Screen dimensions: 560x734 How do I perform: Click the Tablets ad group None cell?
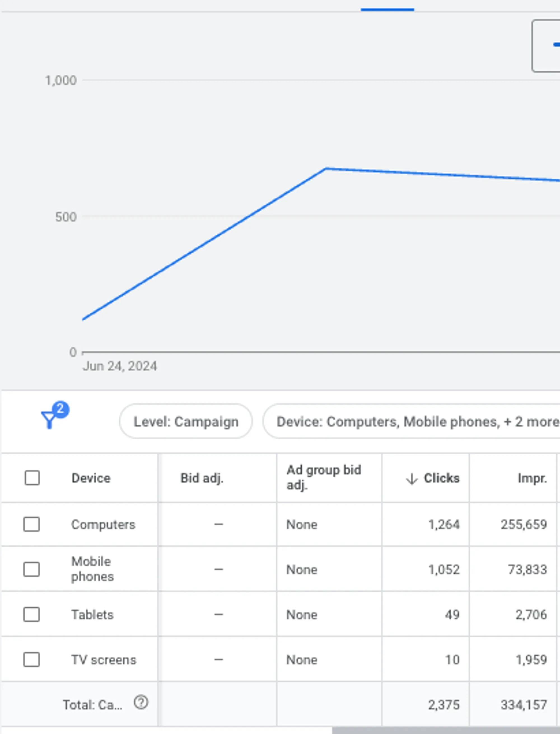302,615
